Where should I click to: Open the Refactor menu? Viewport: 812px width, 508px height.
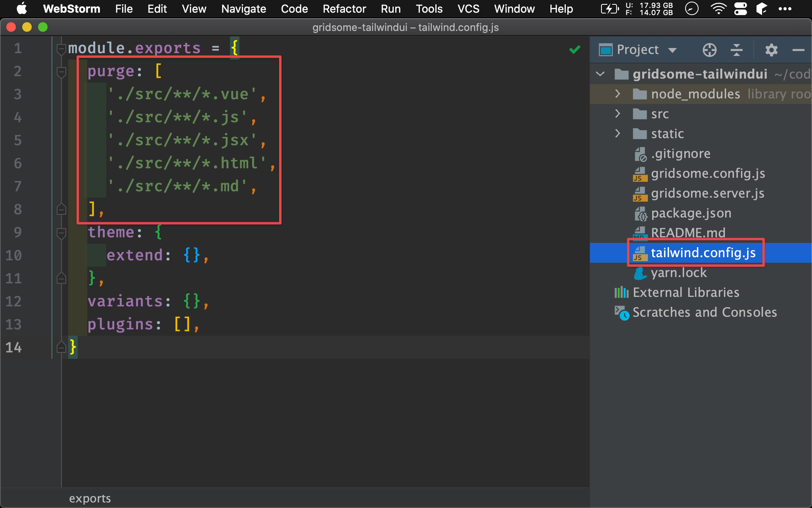tap(344, 9)
